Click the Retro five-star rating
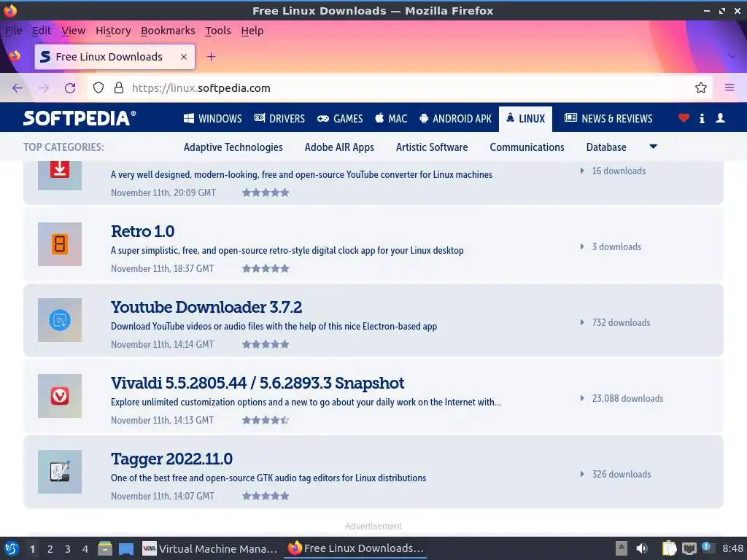The height and width of the screenshot is (560, 747). (x=266, y=268)
